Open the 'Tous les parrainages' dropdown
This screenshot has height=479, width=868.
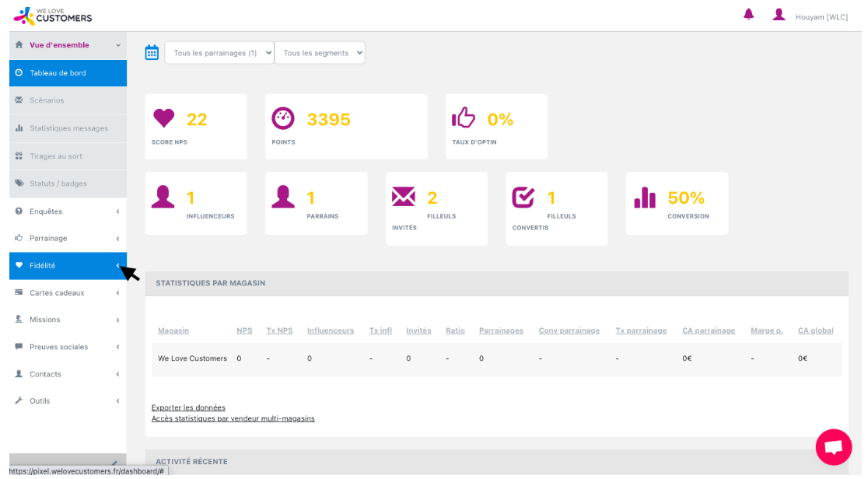[219, 53]
